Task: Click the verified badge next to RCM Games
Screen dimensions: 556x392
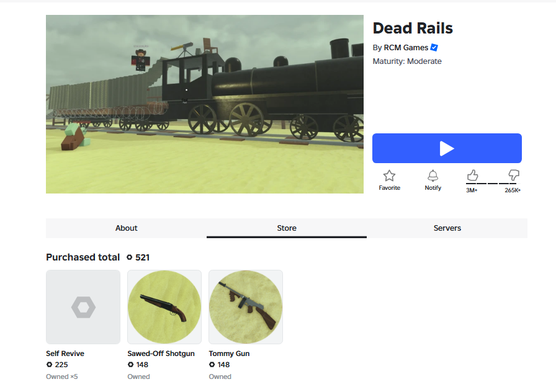Action: 434,48
